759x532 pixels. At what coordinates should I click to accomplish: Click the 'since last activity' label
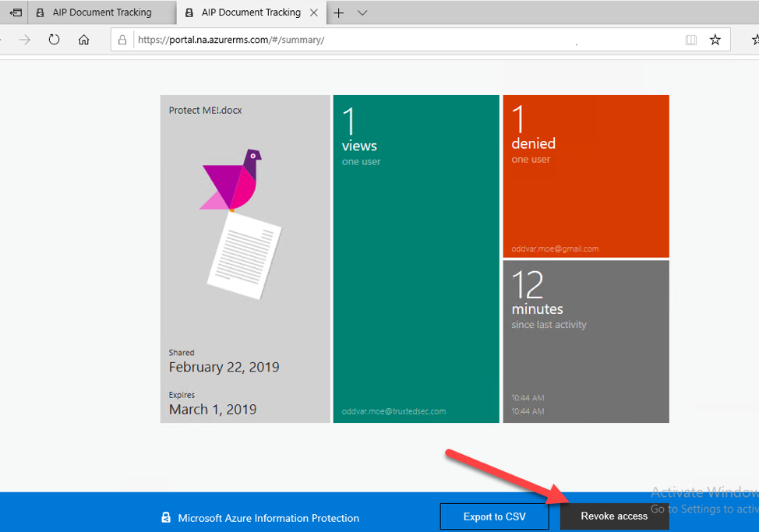(x=549, y=325)
